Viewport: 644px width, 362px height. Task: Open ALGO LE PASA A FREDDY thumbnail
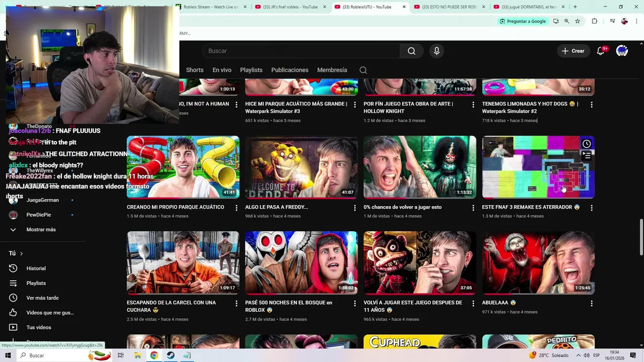click(301, 167)
